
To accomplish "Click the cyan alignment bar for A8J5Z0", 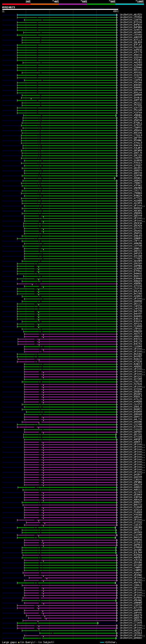I will tap(67, 15).
